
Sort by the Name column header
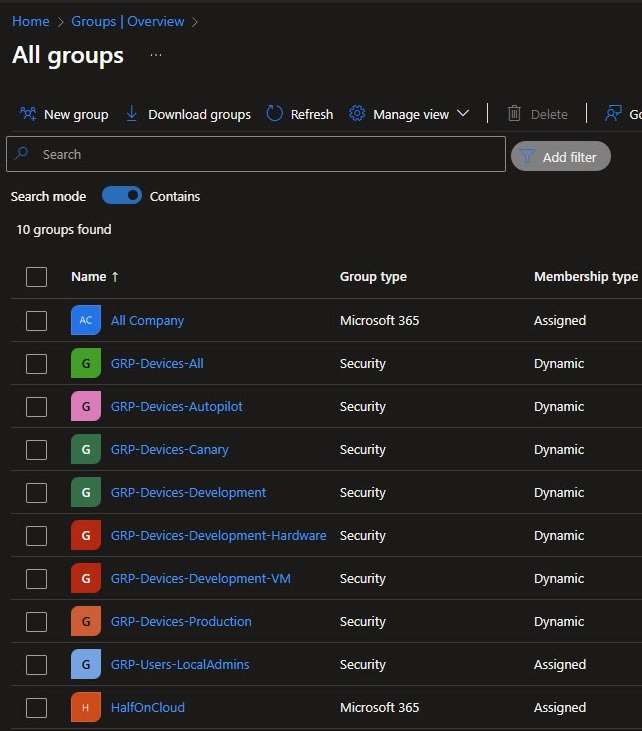coord(89,277)
